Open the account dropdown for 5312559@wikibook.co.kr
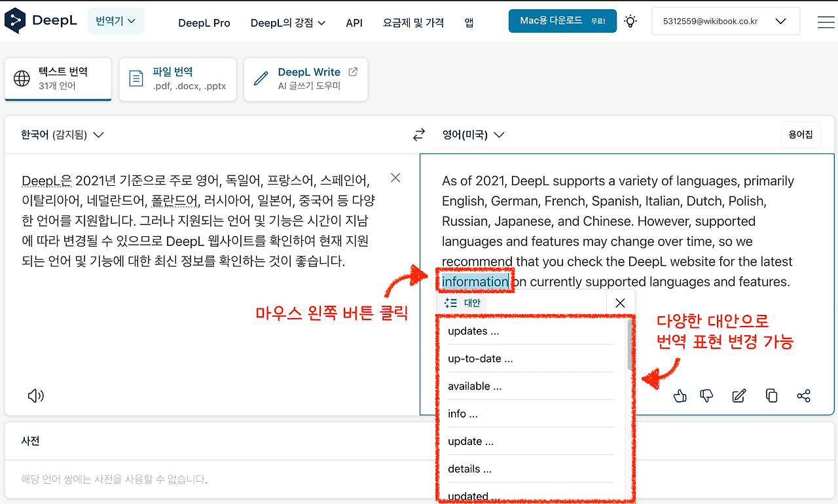Viewport: 838px width, 504px height. [x=726, y=21]
